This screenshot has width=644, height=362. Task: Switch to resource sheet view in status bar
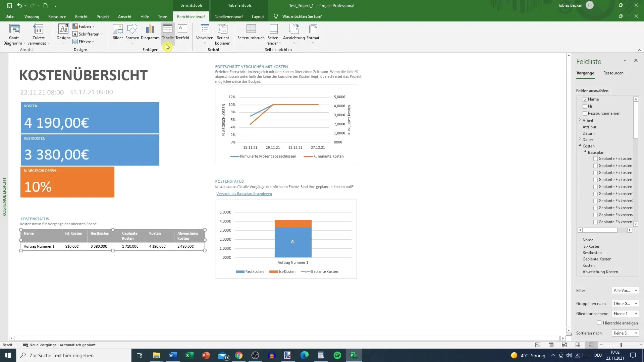[x=578, y=345]
